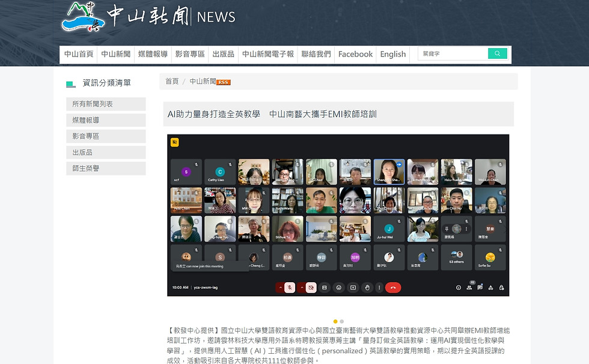Screen dimensions: 589x364
Task: Click the three-dot icon on the hovered 平 tile
Action: (466, 229)
